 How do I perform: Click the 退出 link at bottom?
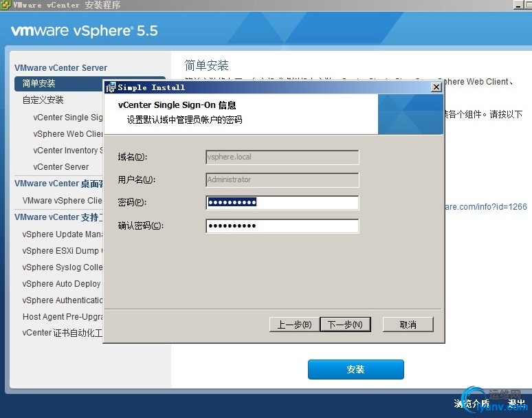coord(516,403)
